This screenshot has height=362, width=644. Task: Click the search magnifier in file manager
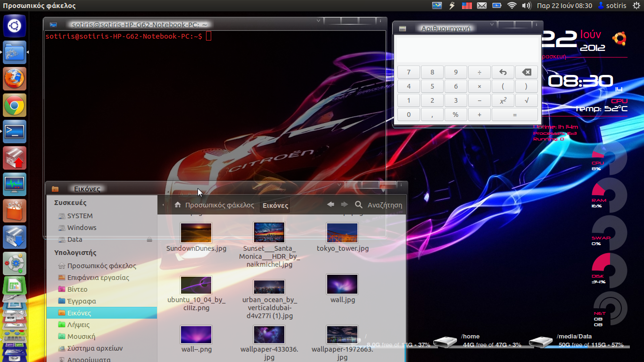click(x=359, y=205)
